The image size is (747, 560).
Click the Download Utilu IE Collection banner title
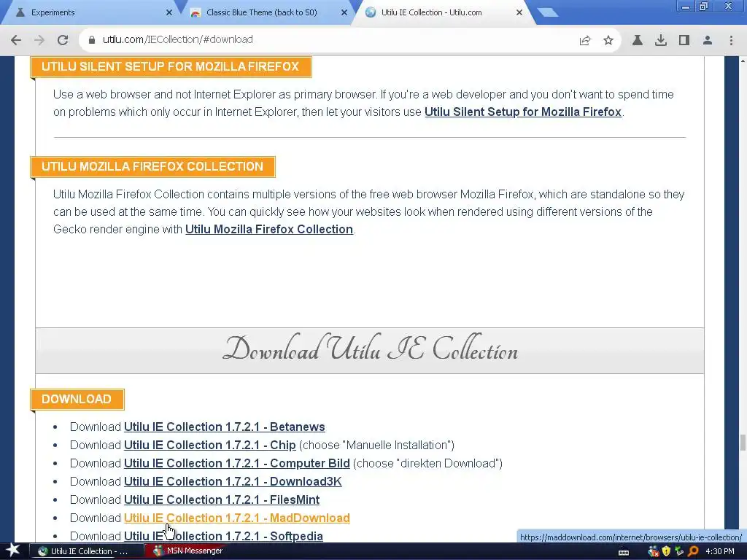[x=370, y=349]
